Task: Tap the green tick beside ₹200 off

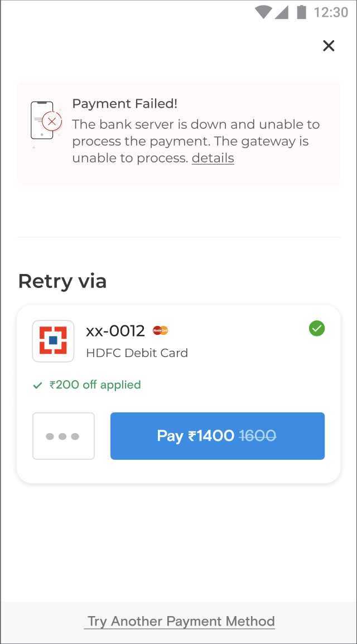Action: (37, 385)
